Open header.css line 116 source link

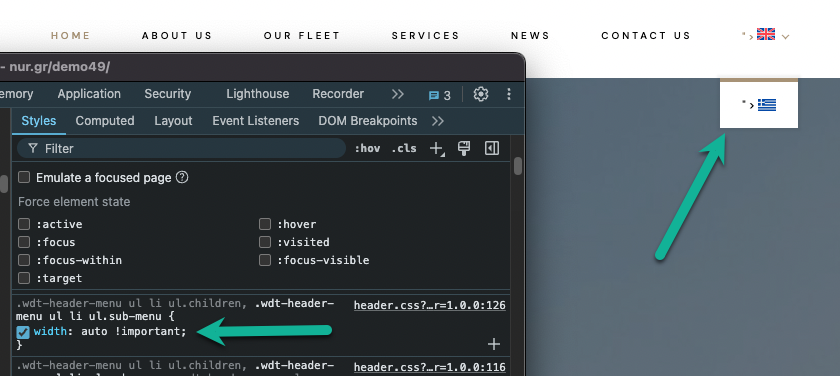point(430,367)
